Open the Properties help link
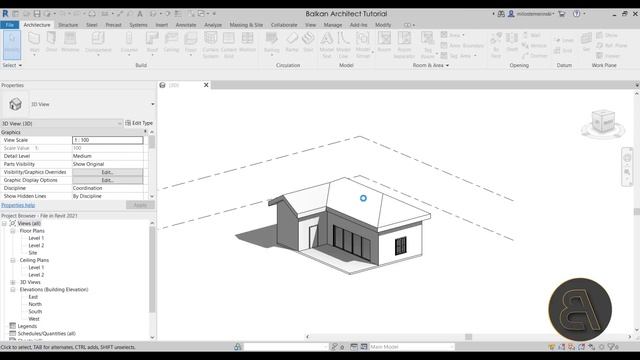The image size is (640, 360). 18,205
